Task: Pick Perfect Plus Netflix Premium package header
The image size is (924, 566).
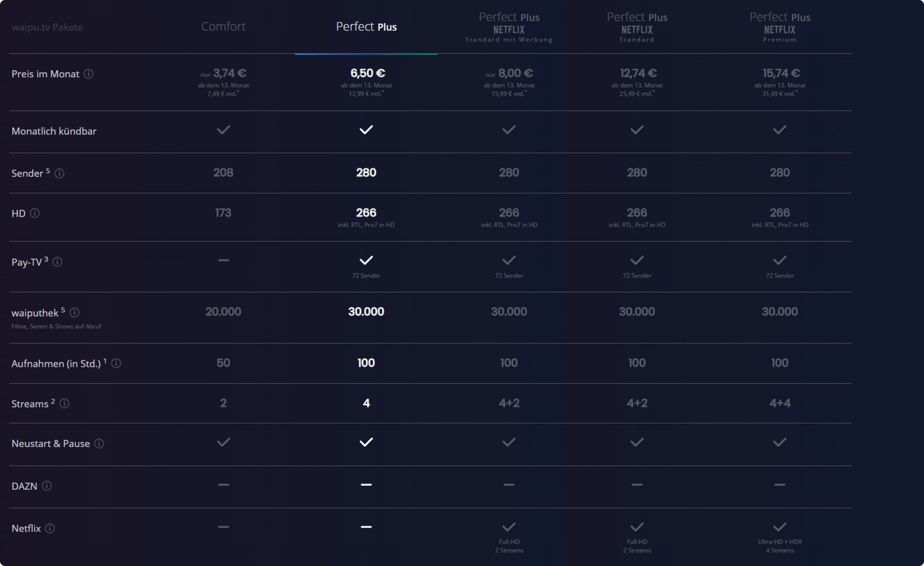Action: (x=780, y=28)
